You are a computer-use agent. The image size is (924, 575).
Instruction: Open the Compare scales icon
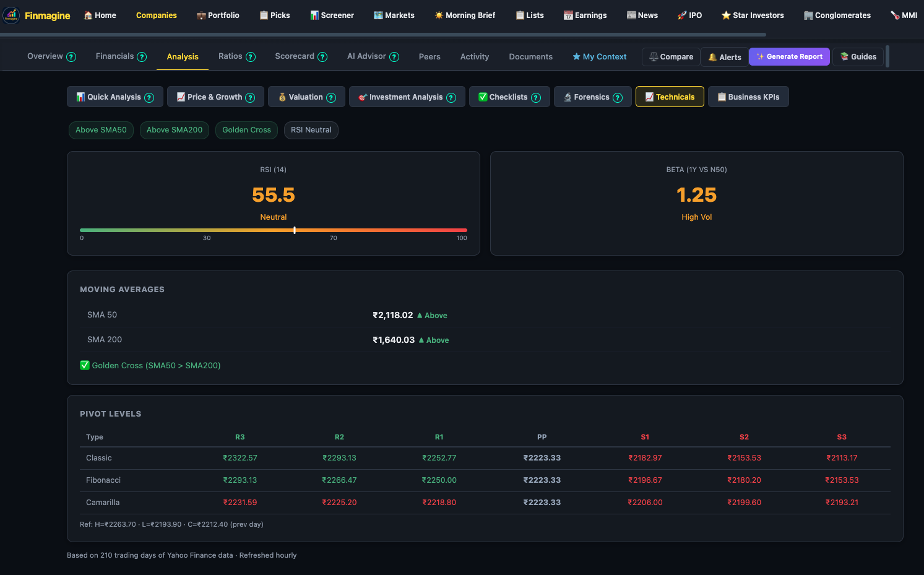[654, 56]
